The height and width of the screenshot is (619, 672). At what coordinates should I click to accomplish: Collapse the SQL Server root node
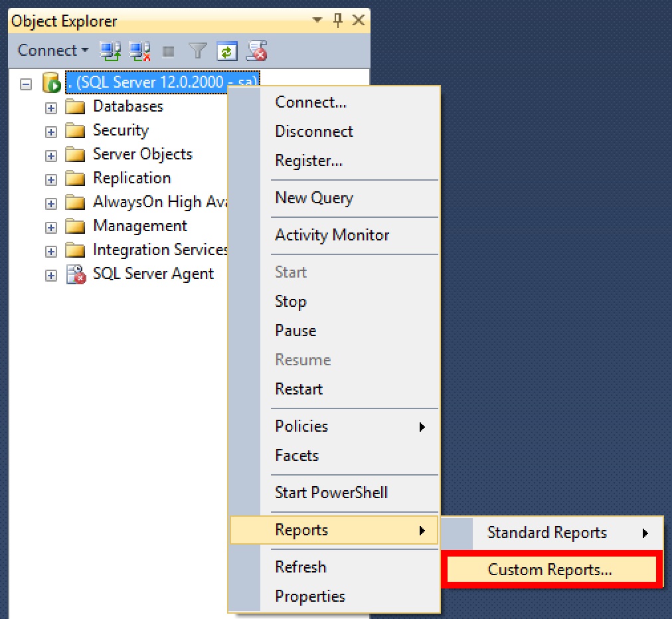[26, 84]
